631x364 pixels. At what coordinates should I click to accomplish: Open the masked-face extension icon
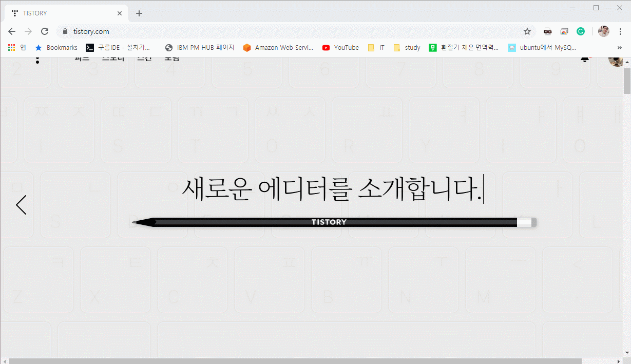coord(548,31)
